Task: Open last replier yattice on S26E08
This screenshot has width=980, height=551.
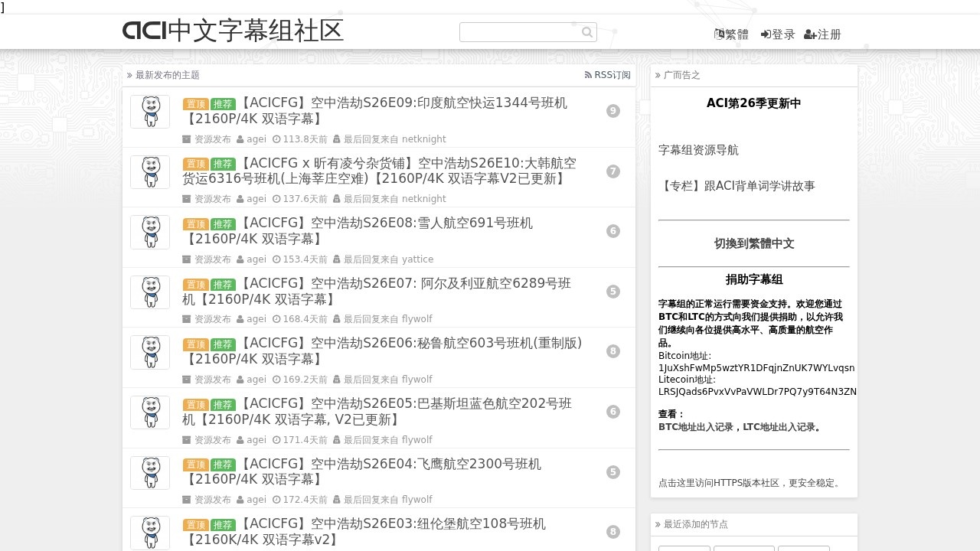Action: click(418, 259)
